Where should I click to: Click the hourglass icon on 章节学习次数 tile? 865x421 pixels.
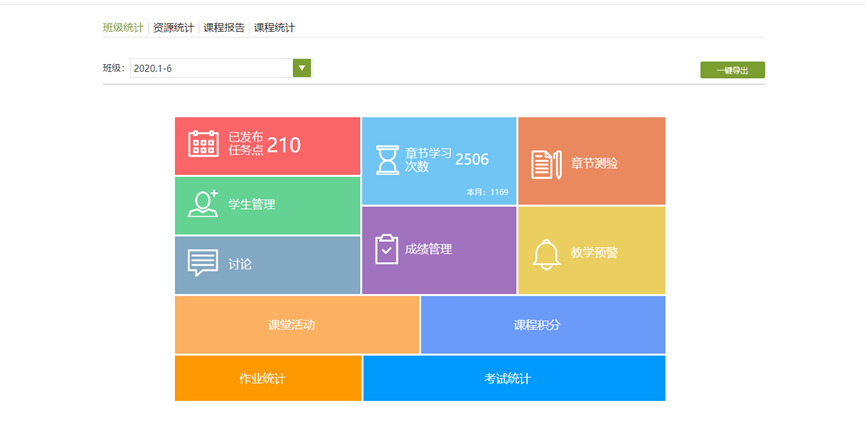point(386,160)
